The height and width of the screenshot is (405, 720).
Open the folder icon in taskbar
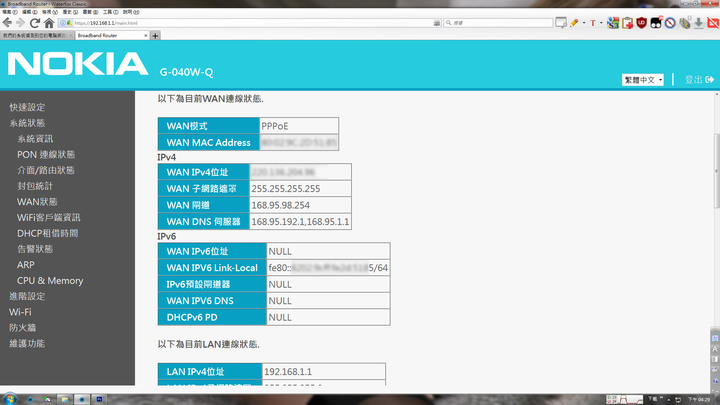pos(64,399)
